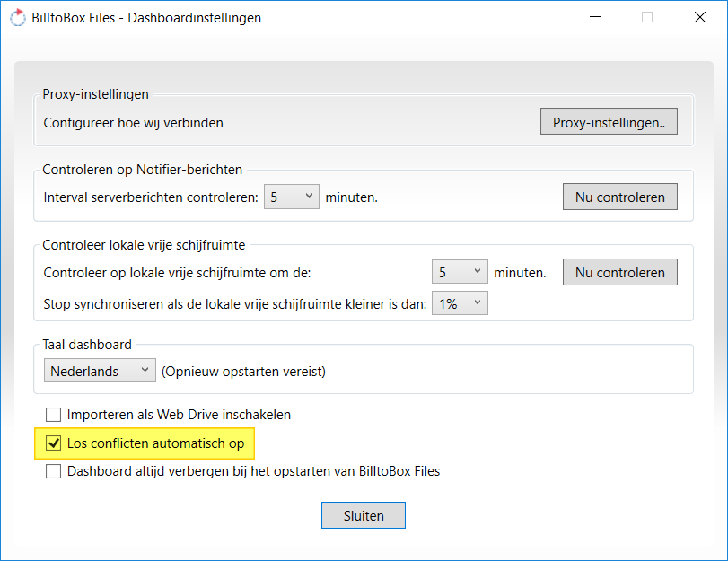Click the 'Controleren op Notifier-berichten' group heading
This screenshot has width=728, height=561.
(x=143, y=170)
